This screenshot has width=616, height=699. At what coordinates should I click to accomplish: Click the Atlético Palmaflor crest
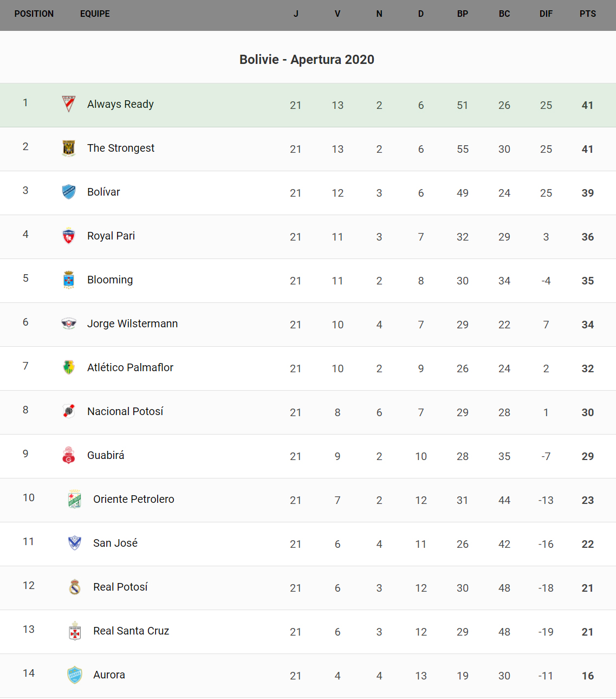point(69,367)
